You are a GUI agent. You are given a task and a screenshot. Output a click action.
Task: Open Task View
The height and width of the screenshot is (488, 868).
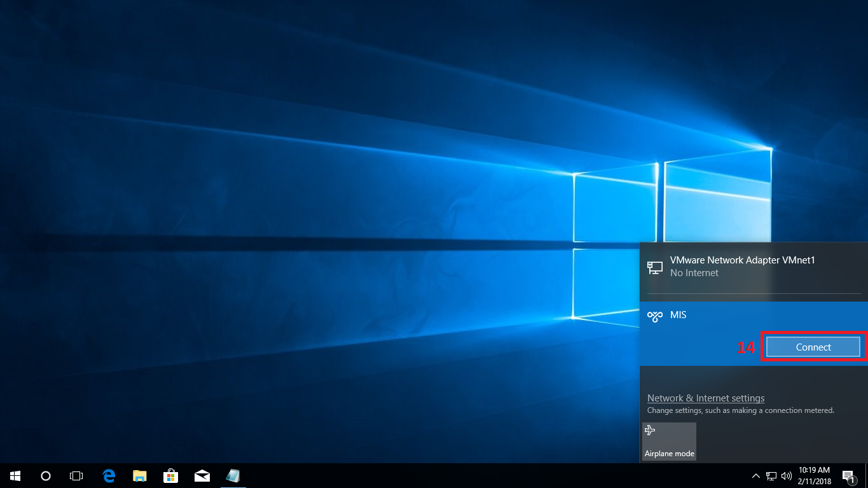pyautogui.click(x=76, y=475)
